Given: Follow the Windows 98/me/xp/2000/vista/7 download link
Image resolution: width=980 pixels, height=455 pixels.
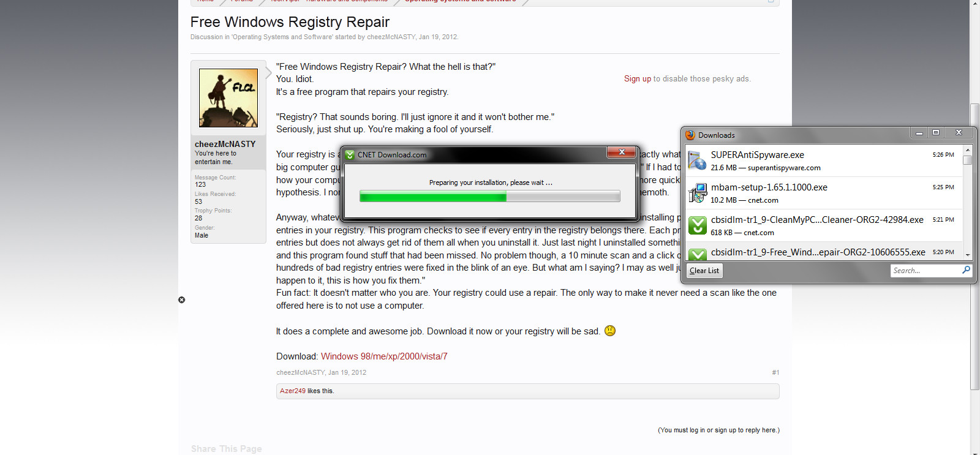Looking at the screenshot, I should pyautogui.click(x=384, y=356).
